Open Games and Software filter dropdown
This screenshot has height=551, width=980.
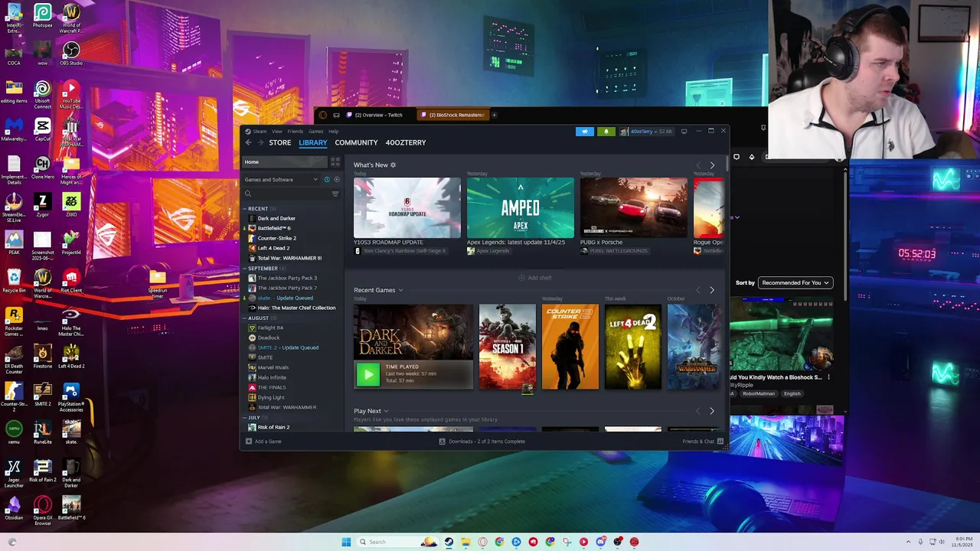pos(281,179)
